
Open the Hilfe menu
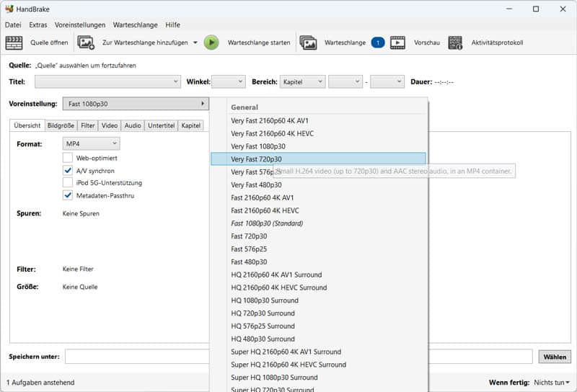pos(172,24)
